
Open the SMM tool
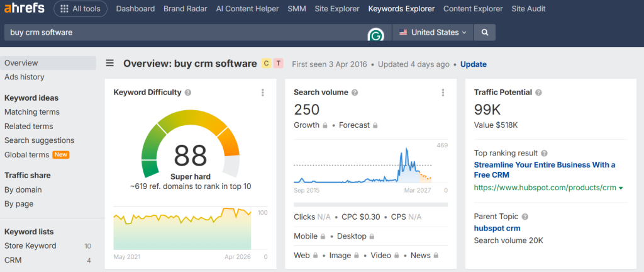coord(297,9)
